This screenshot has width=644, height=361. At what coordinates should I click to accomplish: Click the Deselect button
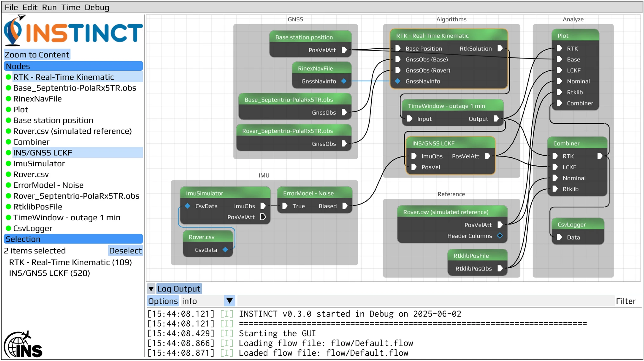[125, 251]
